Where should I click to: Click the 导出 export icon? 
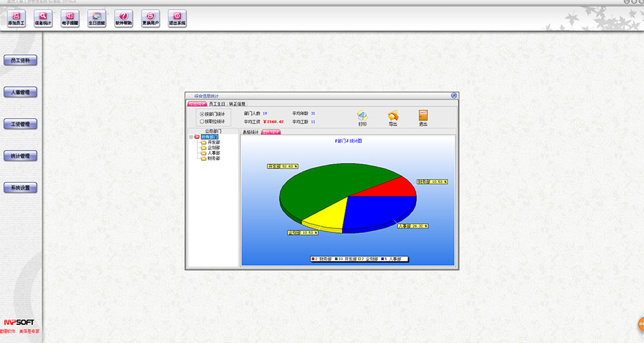click(393, 117)
